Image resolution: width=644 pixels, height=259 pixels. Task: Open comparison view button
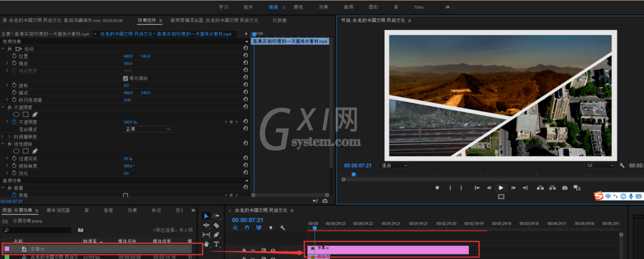pyautogui.click(x=577, y=188)
